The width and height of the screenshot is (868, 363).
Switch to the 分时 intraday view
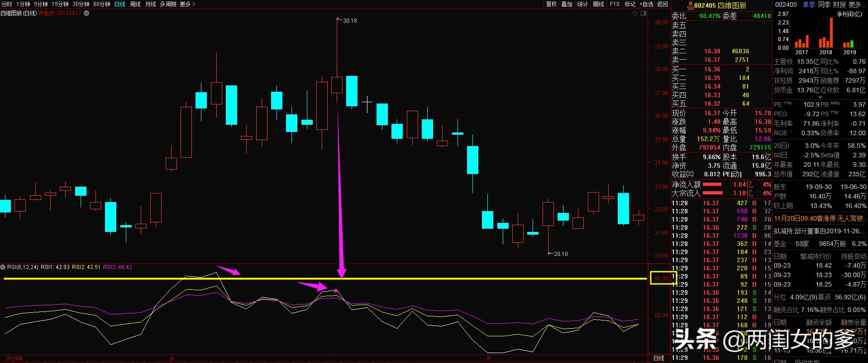(x=7, y=4)
